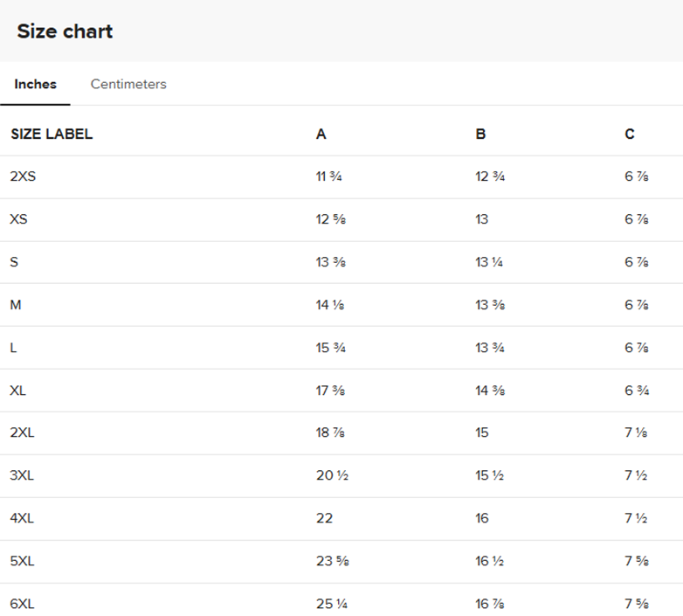This screenshot has height=616, width=683.
Task: Click the column B header
Action: point(480,135)
